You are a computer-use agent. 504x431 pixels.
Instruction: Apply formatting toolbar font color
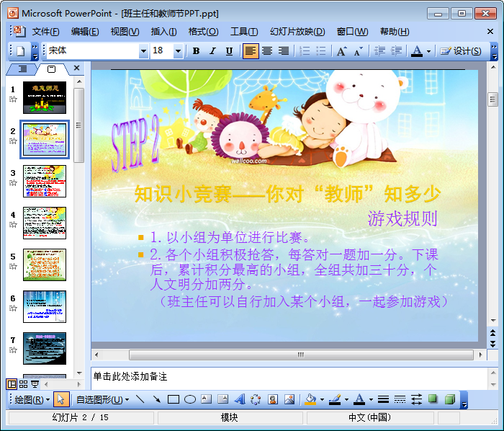(417, 51)
